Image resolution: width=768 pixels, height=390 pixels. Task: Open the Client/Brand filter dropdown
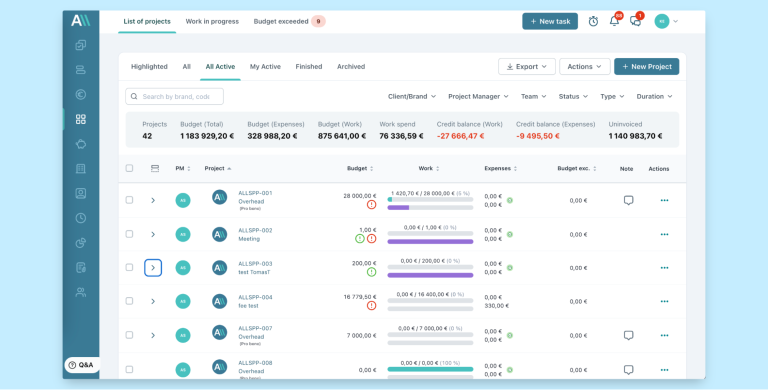tap(412, 97)
